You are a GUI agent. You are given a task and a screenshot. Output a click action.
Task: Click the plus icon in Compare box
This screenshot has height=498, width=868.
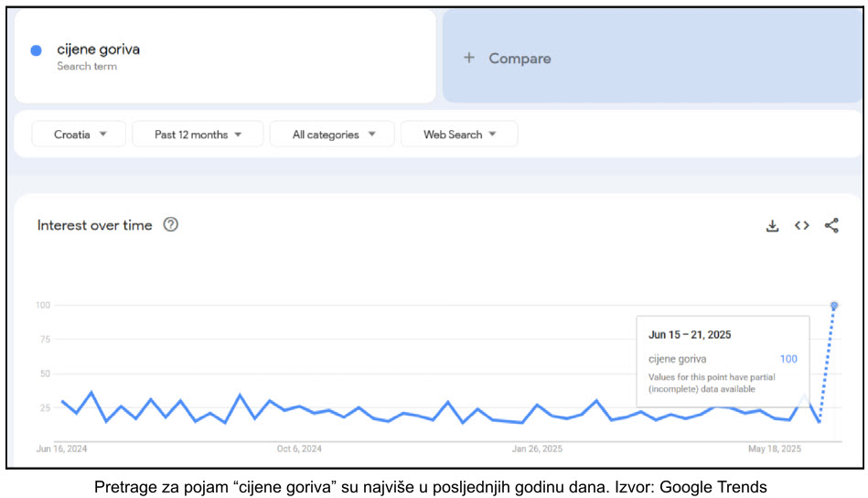[469, 58]
